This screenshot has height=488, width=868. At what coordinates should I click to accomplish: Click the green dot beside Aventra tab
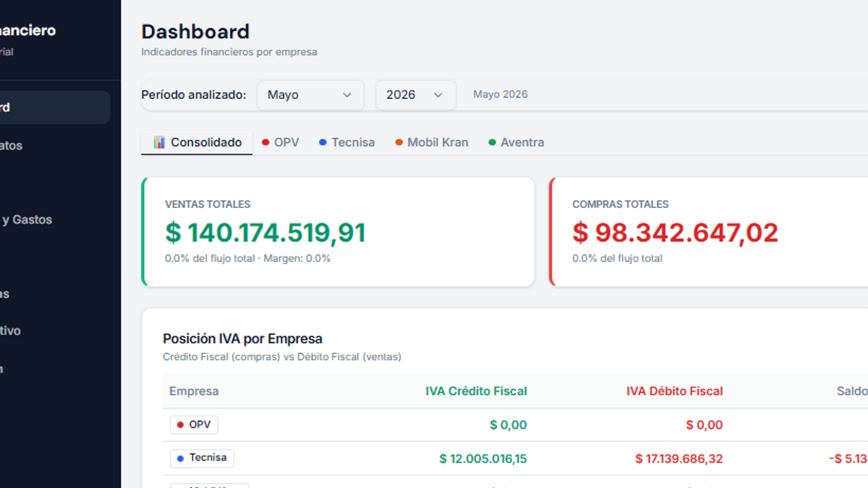(492, 142)
